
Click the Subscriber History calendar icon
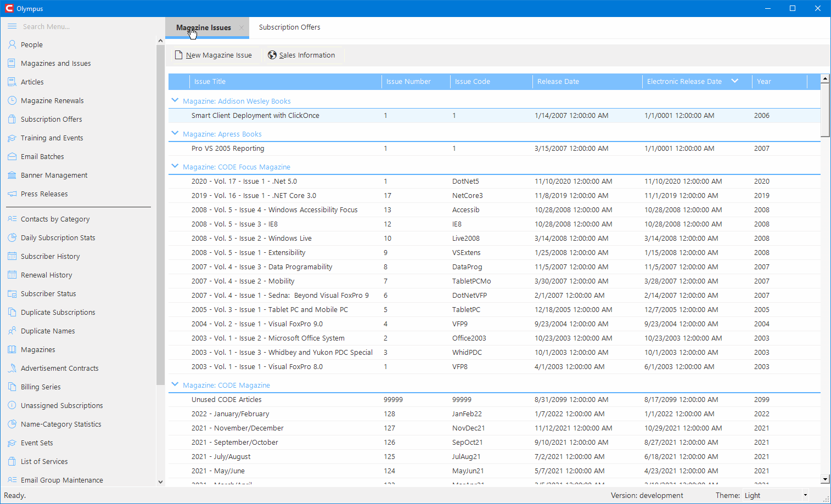pyautogui.click(x=12, y=256)
